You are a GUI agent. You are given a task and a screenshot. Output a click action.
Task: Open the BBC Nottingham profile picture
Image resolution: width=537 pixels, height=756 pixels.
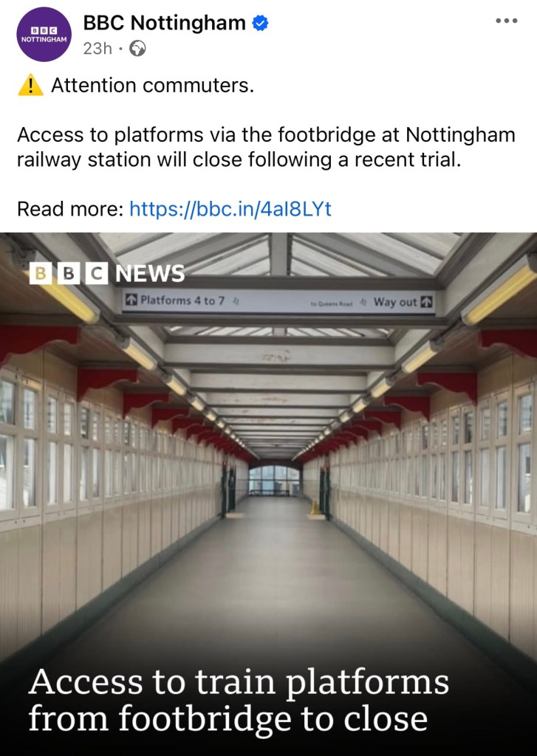[x=44, y=34]
